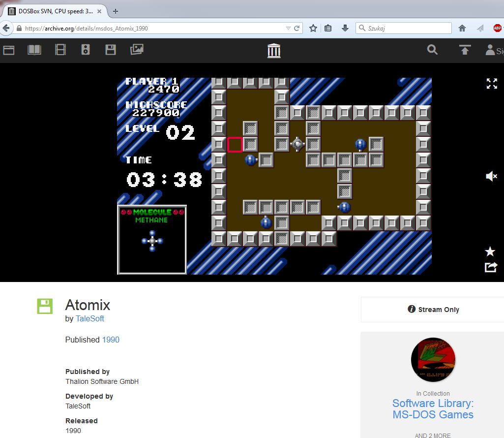
Task: Click the browser back arrow button
Action: pos(6,29)
